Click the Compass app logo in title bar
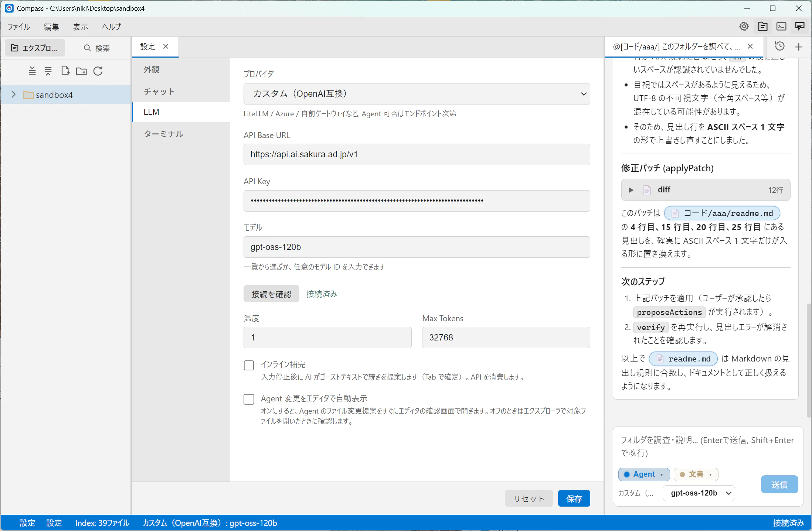 point(9,8)
